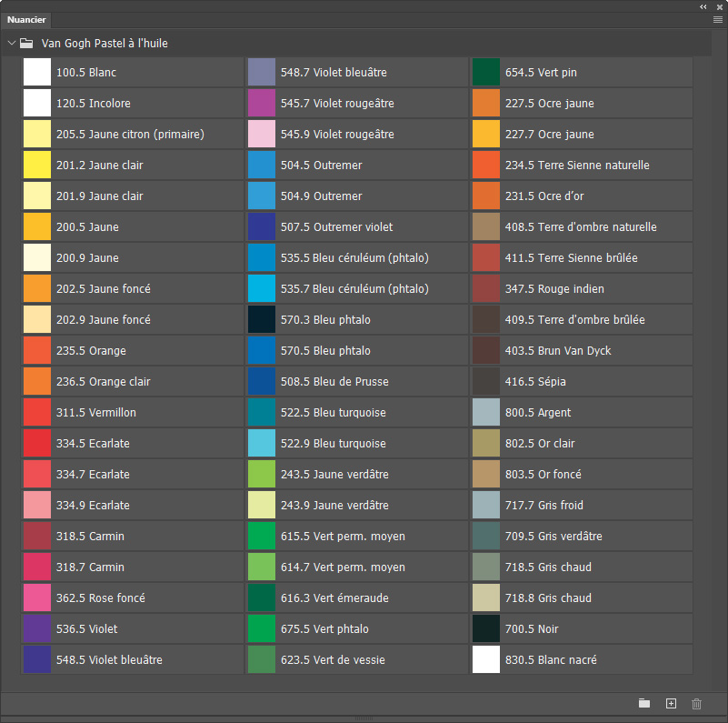The height and width of the screenshot is (723, 728).
Task: Choose the 800.5 Argent swatch
Action: click(486, 412)
